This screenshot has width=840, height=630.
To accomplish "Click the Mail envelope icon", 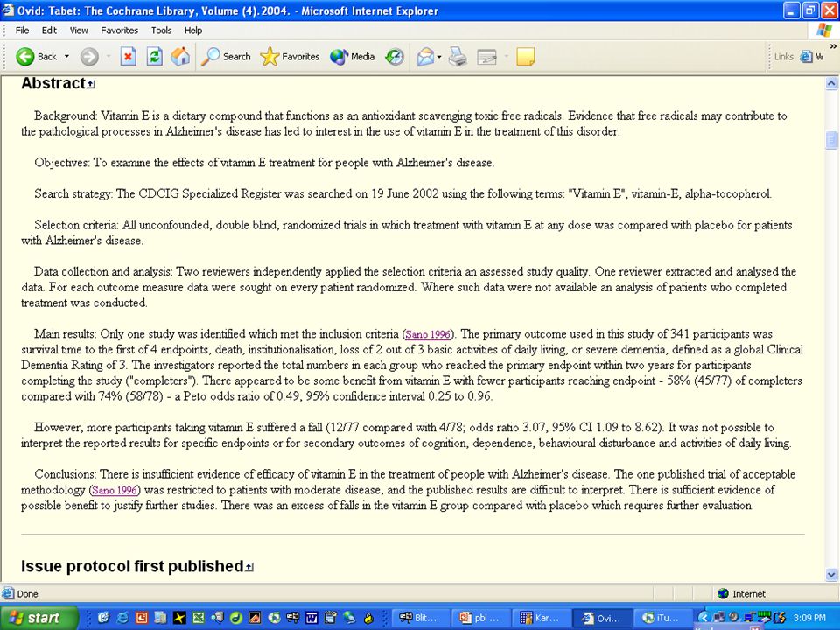I will coord(425,56).
